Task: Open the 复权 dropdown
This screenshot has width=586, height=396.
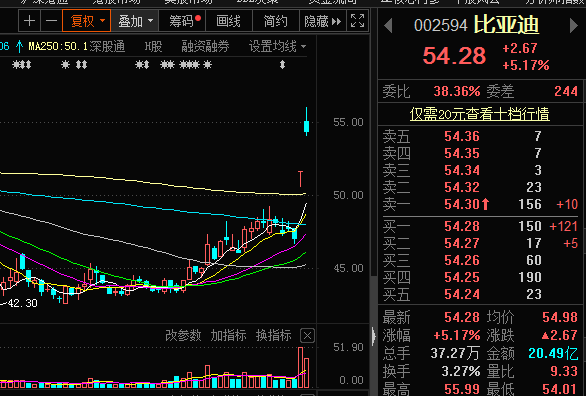Action: pyautogui.click(x=87, y=21)
